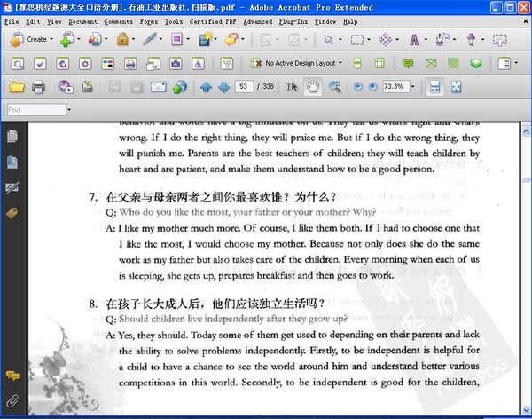Click the upload to web globe icon
The height and width of the screenshot is (419, 532).
tap(180, 87)
